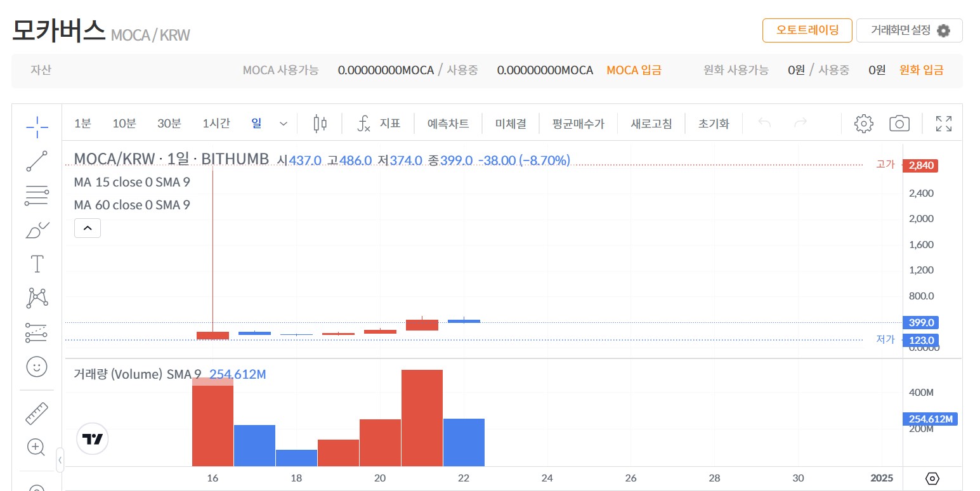Click the 거래량 (Volume) SMA 9 label

[x=137, y=374]
